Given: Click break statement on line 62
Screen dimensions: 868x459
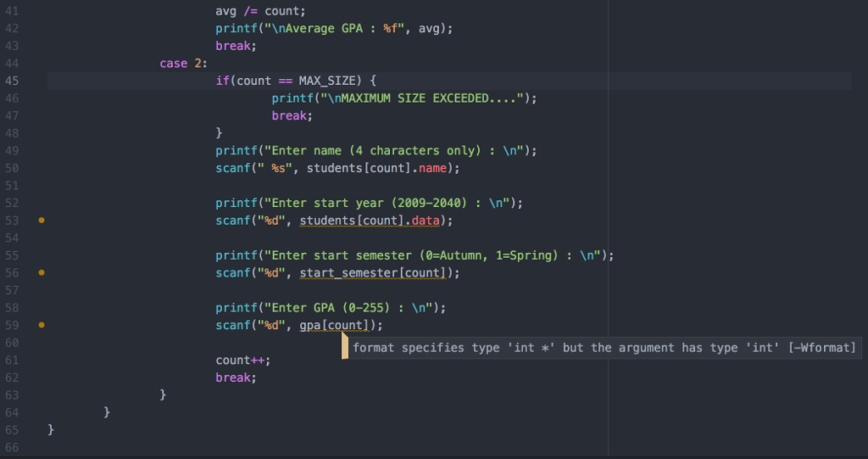Looking at the screenshot, I should (236, 378).
